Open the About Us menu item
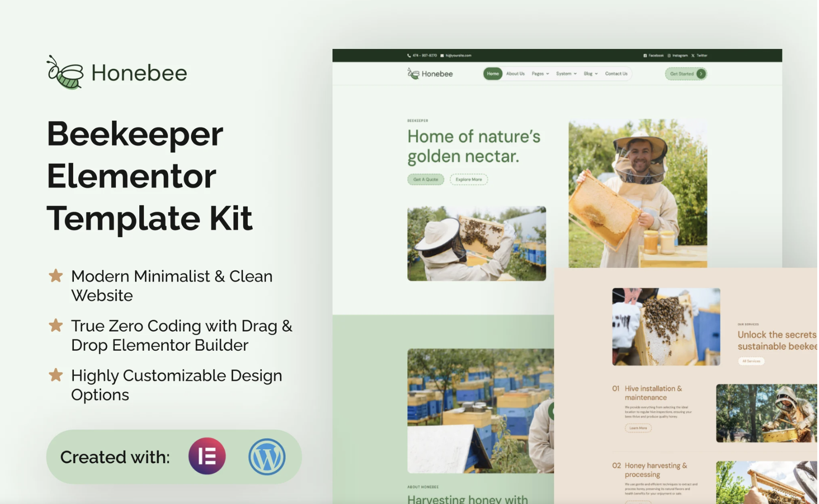 [x=515, y=74]
